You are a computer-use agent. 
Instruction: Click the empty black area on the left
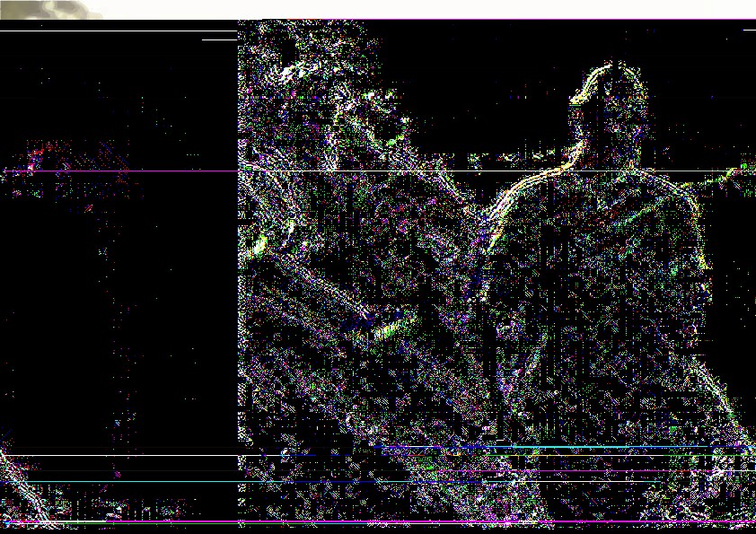120,313
